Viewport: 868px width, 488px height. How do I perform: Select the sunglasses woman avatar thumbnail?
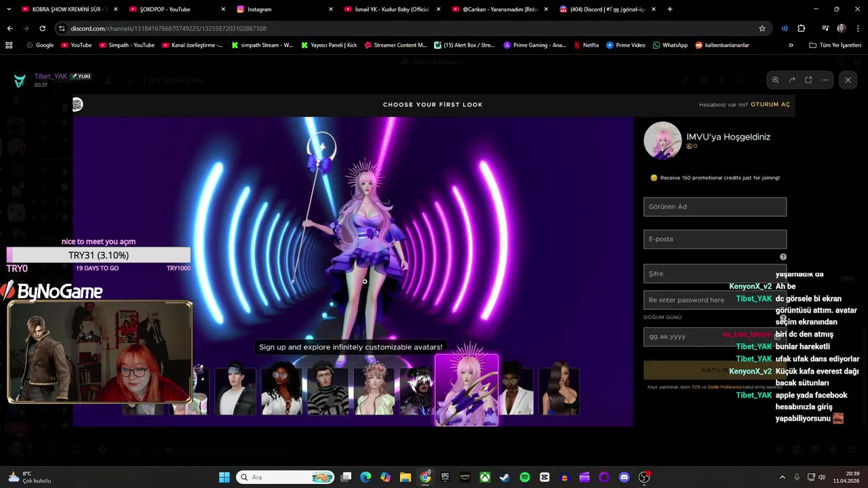click(x=281, y=391)
